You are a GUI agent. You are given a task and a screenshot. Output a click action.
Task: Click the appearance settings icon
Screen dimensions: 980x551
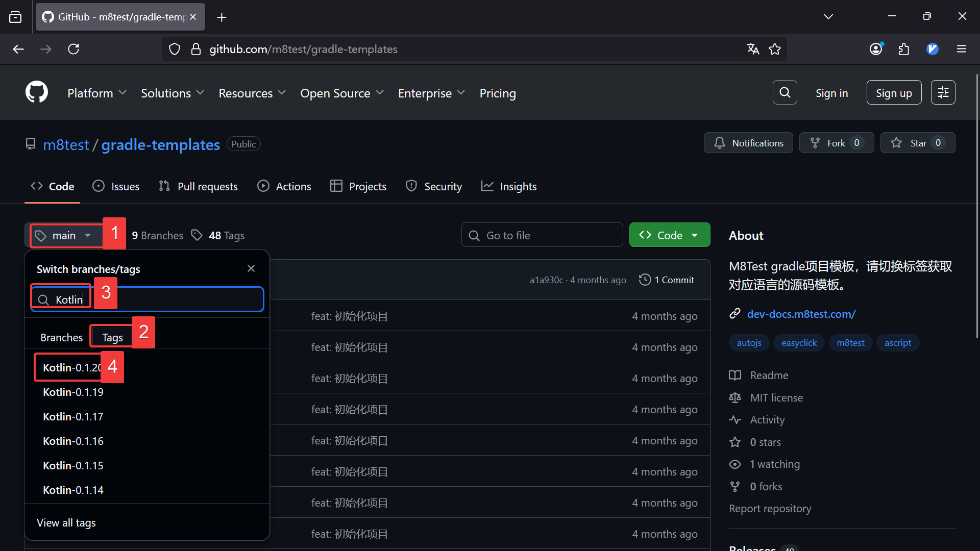[x=943, y=92]
